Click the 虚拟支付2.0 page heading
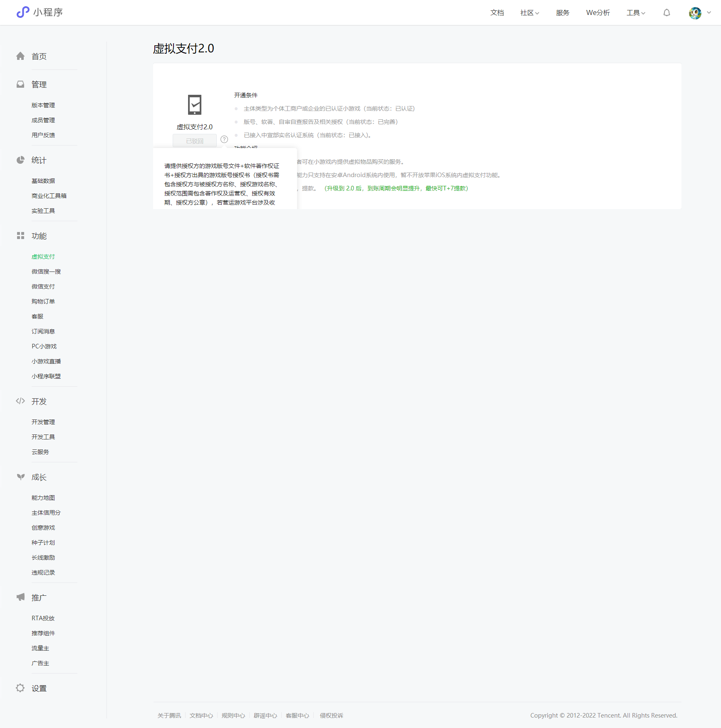The height and width of the screenshot is (728, 721). [x=183, y=49]
